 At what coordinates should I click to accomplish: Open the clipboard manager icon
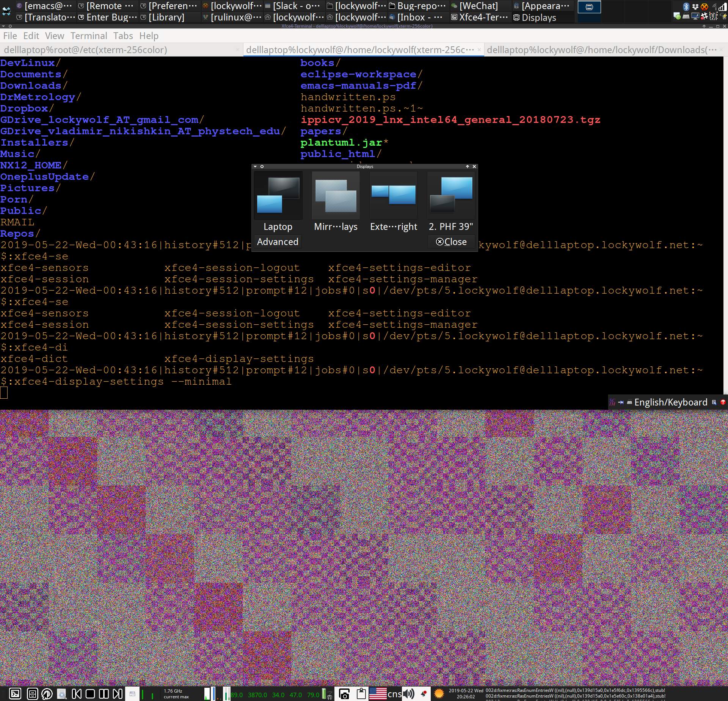[x=361, y=694]
